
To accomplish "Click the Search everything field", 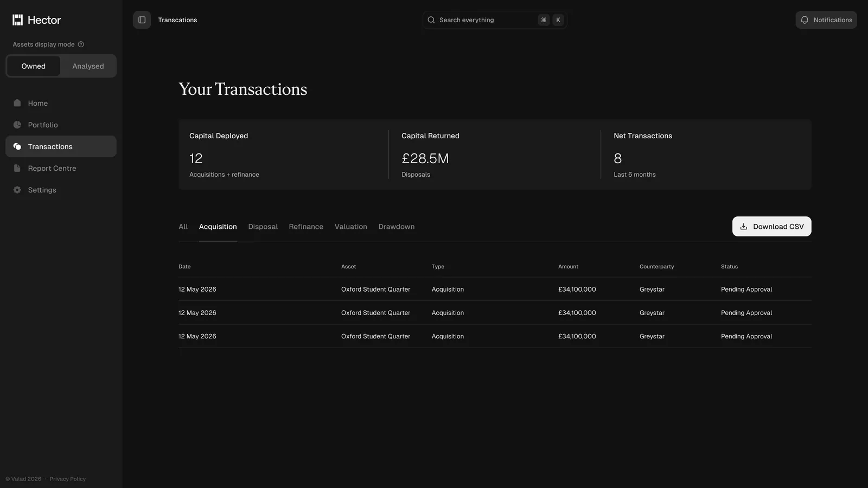I will (x=495, y=20).
